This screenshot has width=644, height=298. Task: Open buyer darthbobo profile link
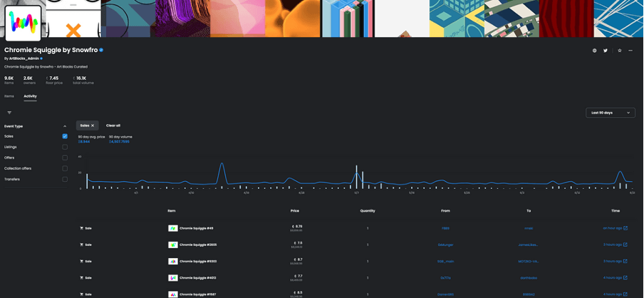[528, 278]
